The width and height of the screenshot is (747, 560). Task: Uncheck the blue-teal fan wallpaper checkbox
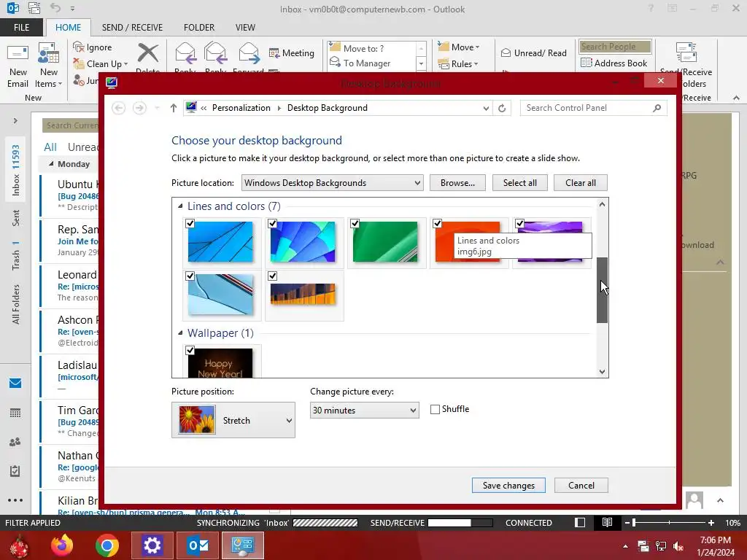pyautogui.click(x=273, y=223)
